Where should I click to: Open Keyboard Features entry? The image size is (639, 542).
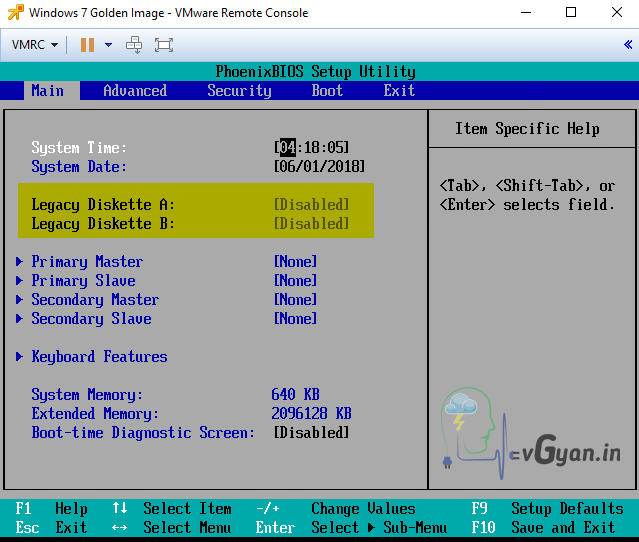(99, 357)
